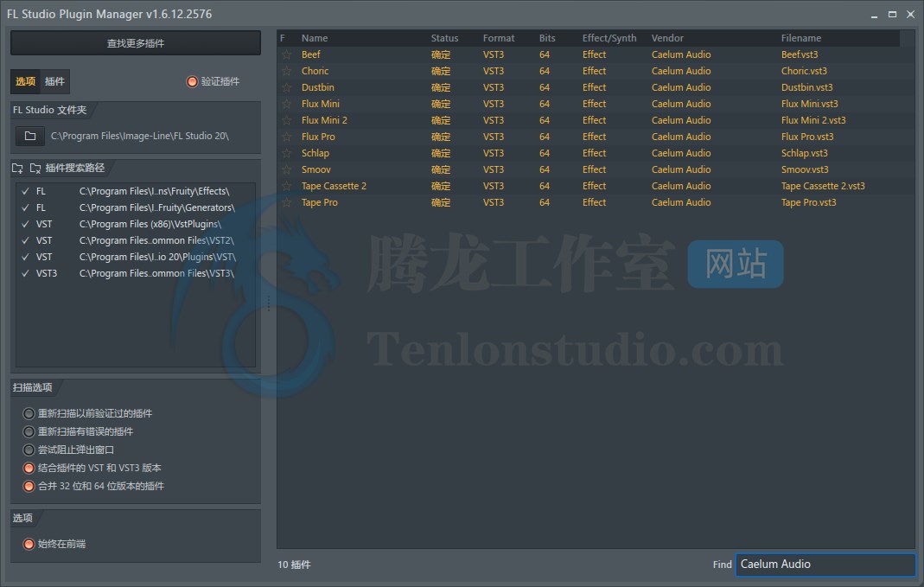Select the Tape Cassette 2 plugin name
Viewport: 924px width, 587px height.
[334, 186]
